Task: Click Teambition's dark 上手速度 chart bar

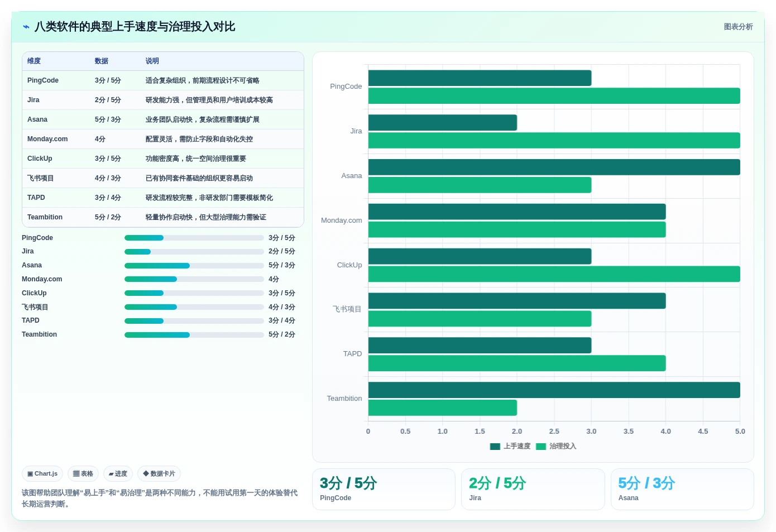Action: (554, 390)
